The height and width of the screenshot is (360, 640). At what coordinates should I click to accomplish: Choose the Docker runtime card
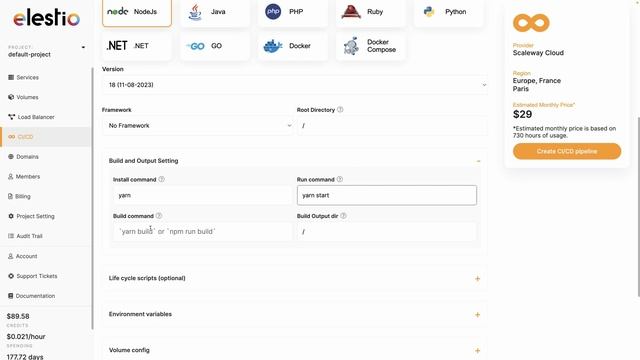[293, 46]
